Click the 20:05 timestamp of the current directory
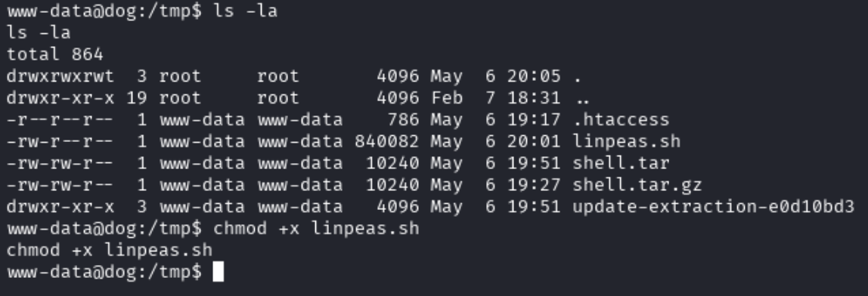This screenshot has height=296, width=868. 534,76
